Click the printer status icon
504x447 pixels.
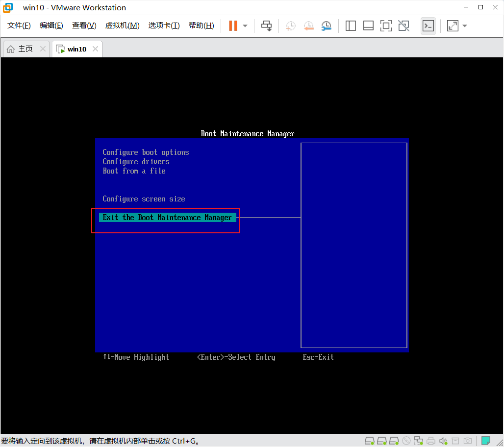tap(431, 441)
